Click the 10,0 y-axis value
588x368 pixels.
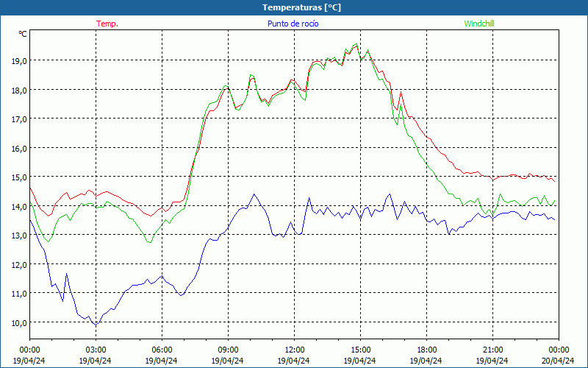19,323
